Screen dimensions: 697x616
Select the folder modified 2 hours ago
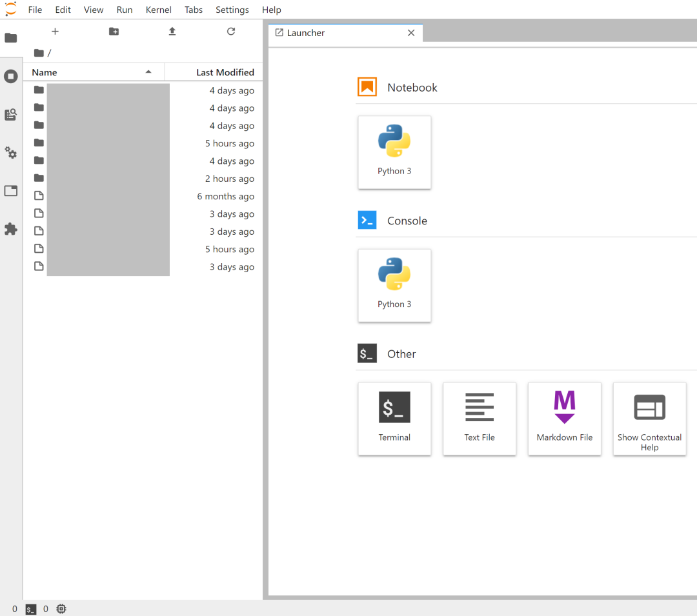pos(143,179)
